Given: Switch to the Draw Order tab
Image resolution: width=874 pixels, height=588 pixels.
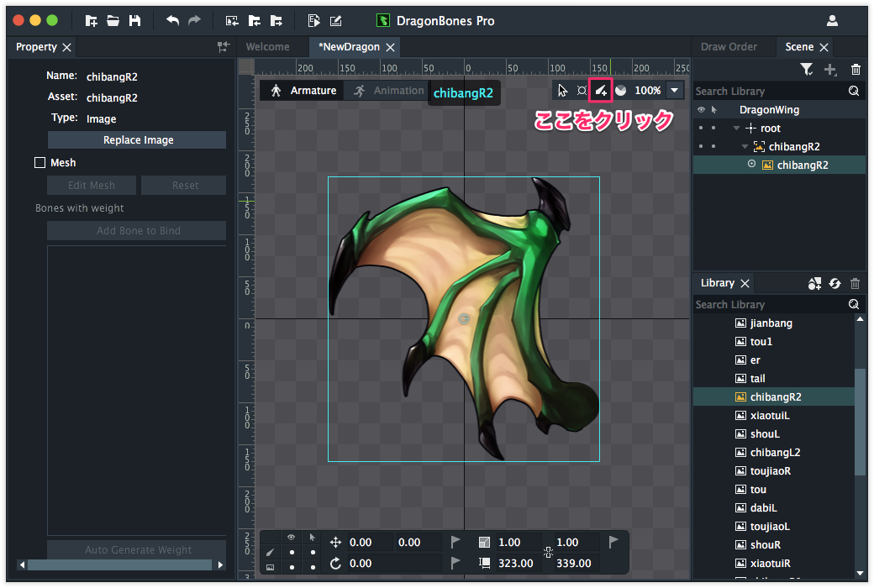Looking at the screenshot, I should point(729,47).
